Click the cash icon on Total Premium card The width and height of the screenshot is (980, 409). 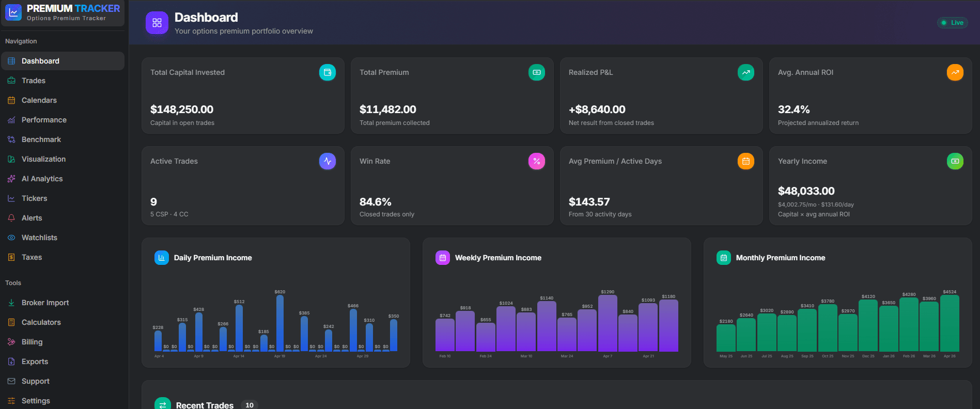[537, 72]
